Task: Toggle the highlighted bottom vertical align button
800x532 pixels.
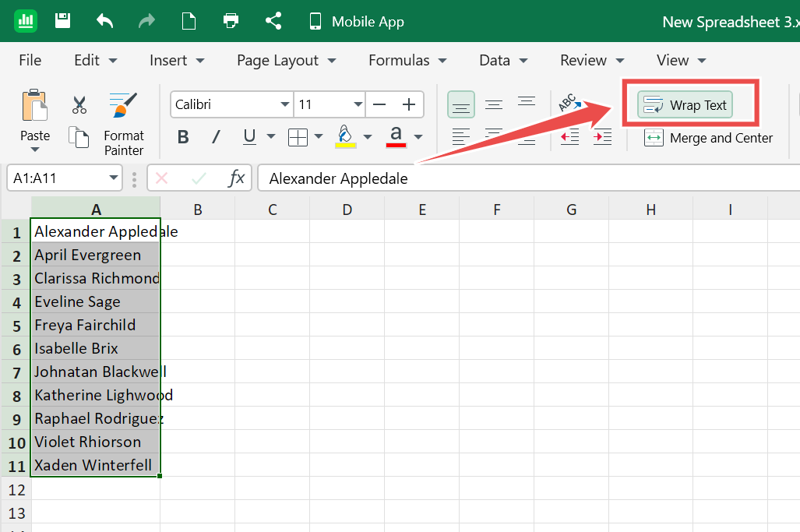Action: [x=461, y=104]
